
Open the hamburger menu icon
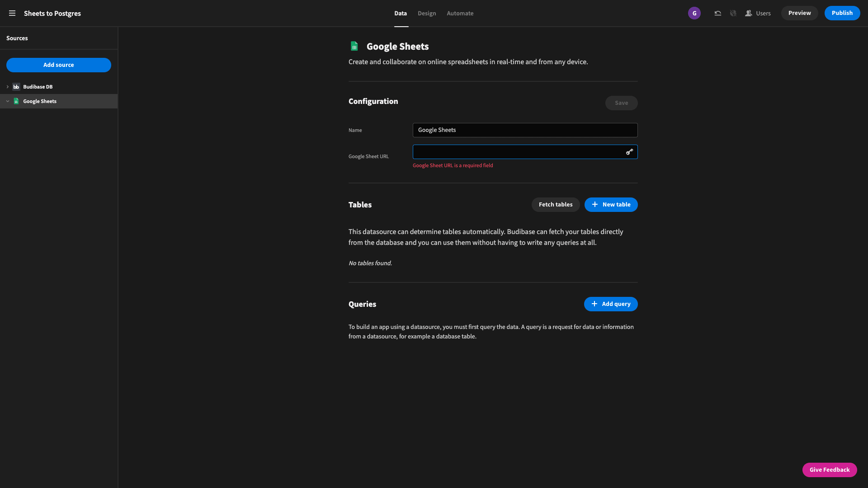pos(12,13)
